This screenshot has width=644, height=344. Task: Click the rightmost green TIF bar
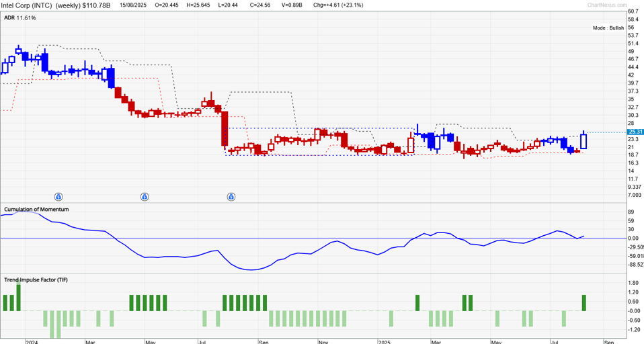tap(584, 302)
